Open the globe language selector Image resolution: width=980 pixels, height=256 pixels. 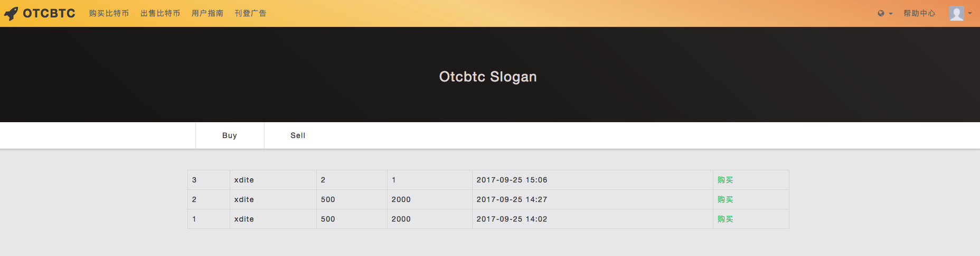point(881,13)
